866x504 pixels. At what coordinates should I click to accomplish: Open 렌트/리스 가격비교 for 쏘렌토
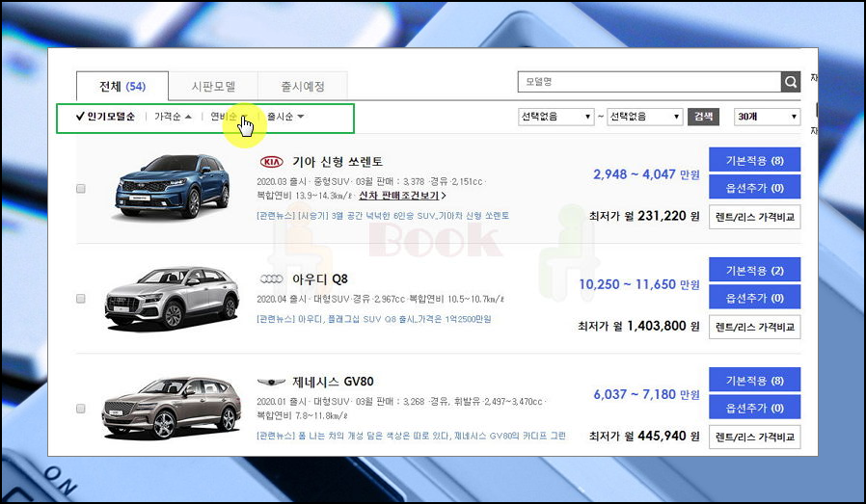click(754, 217)
